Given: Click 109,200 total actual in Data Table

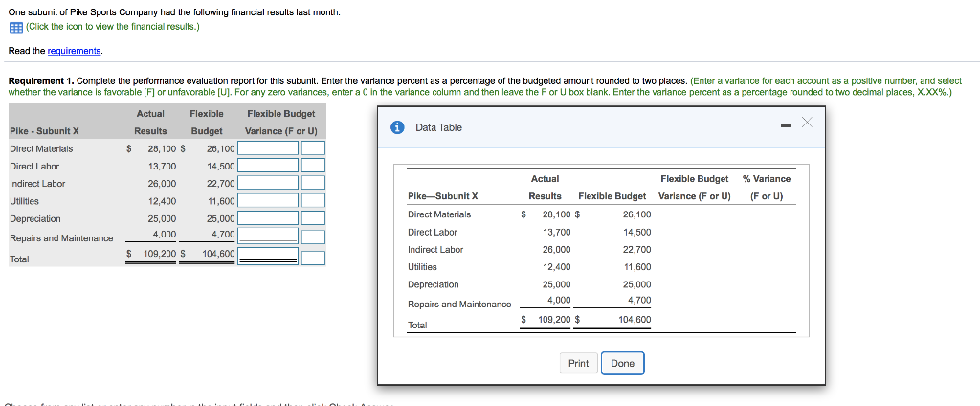Looking at the screenshot, I should click(x=554, y=319).
